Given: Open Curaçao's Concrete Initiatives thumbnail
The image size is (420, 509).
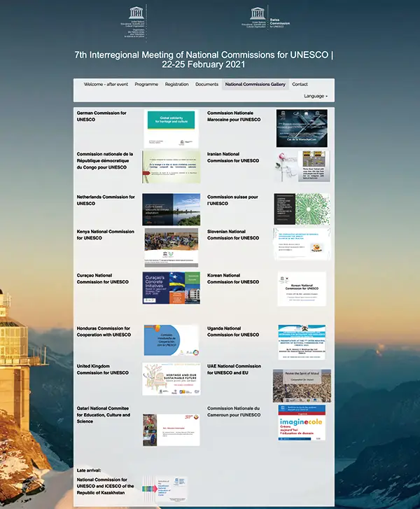Looking at the screenshot, I should tap(171, 288).
